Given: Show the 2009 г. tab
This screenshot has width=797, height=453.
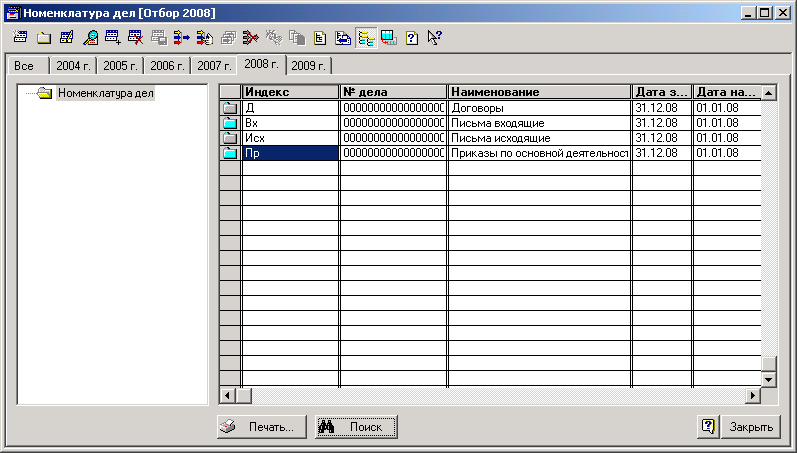Looking at the screenshot, I should [x=309, y=66].
